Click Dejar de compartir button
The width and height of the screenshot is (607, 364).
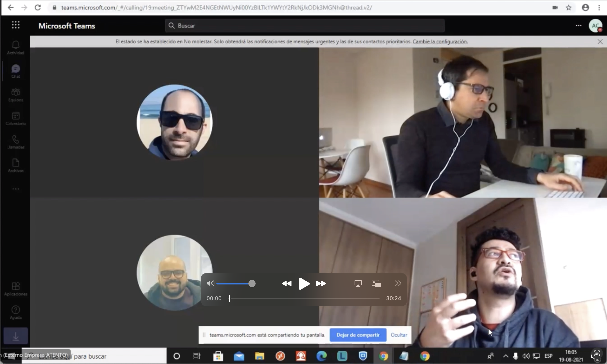pos(358,335)
